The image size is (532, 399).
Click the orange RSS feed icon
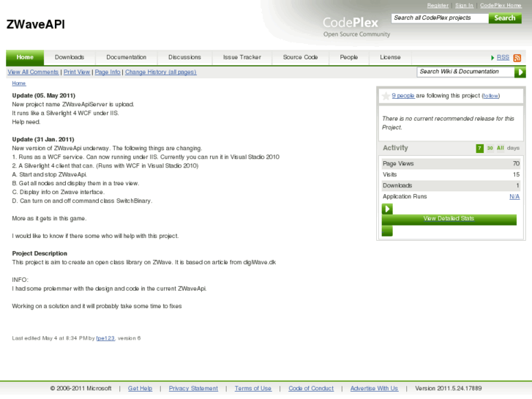[x=517, y=58]
